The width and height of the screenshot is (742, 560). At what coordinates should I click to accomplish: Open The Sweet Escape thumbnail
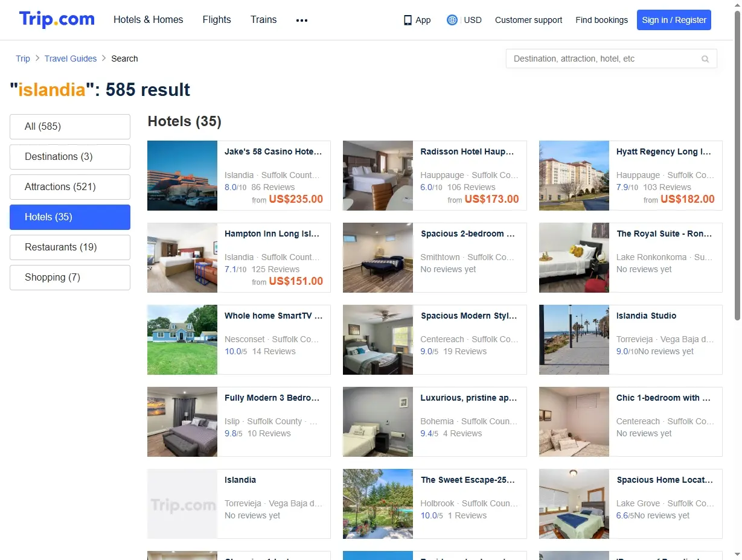click(x=378, y=504)
